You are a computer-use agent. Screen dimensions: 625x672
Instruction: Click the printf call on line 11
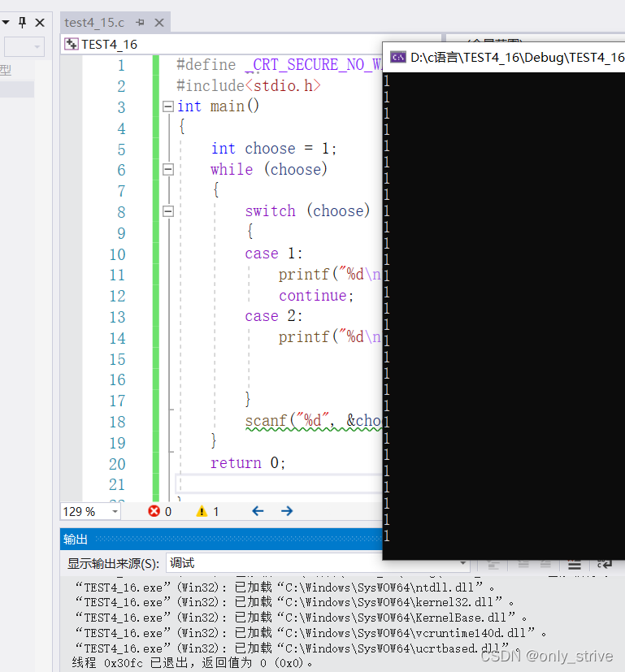330,275
